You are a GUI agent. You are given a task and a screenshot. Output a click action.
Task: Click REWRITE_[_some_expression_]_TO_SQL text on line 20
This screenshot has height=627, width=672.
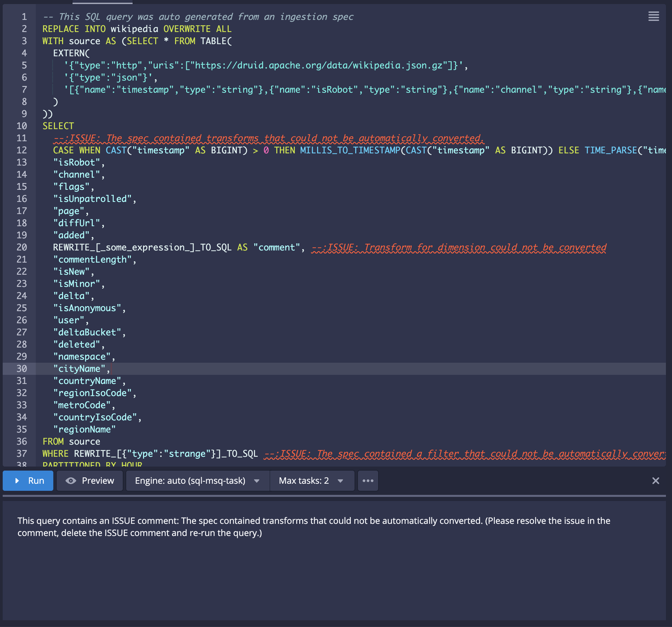(x=142, y=247)
